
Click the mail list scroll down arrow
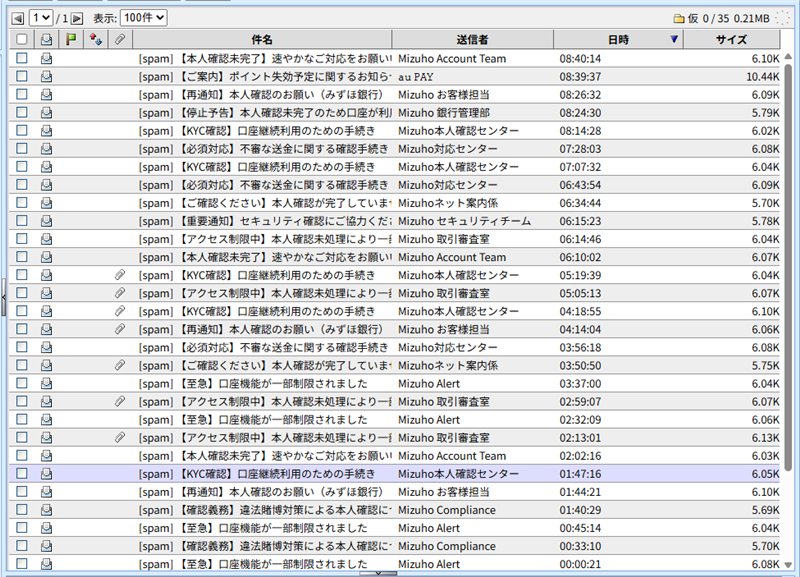pyautogui.click(x=788, y=564)
